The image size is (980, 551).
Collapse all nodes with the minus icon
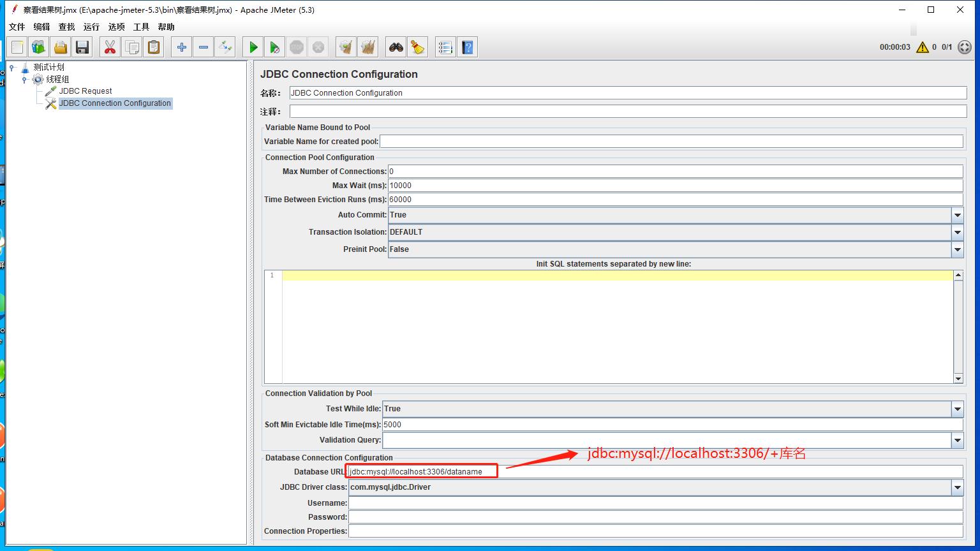(x=204, y=47)
